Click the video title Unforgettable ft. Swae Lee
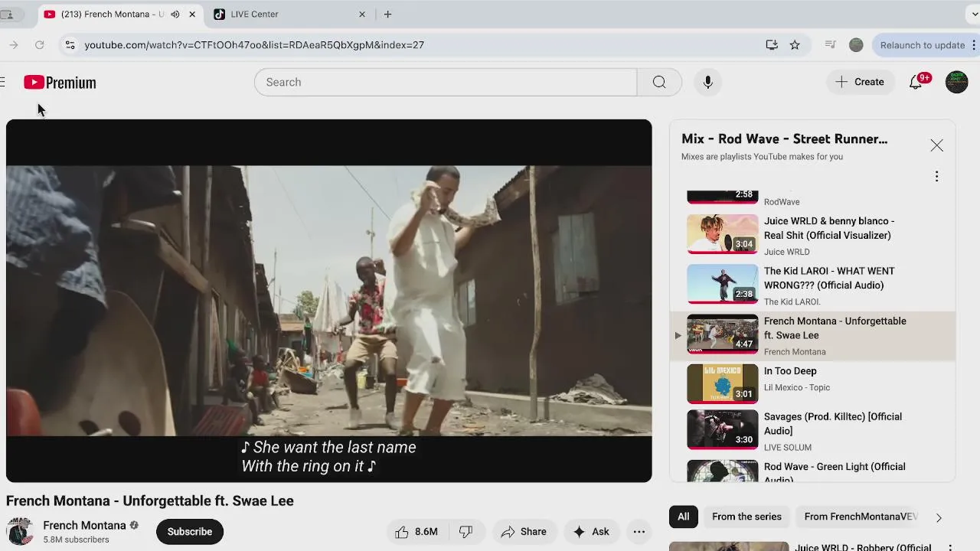Image resolution: width=980 pixels, height=551 pixels. point(150,500)
